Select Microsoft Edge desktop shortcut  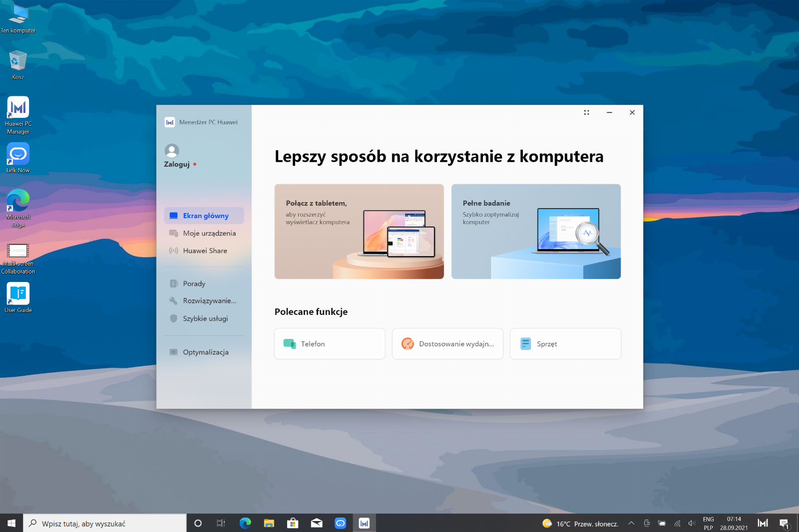click(18, 209)
